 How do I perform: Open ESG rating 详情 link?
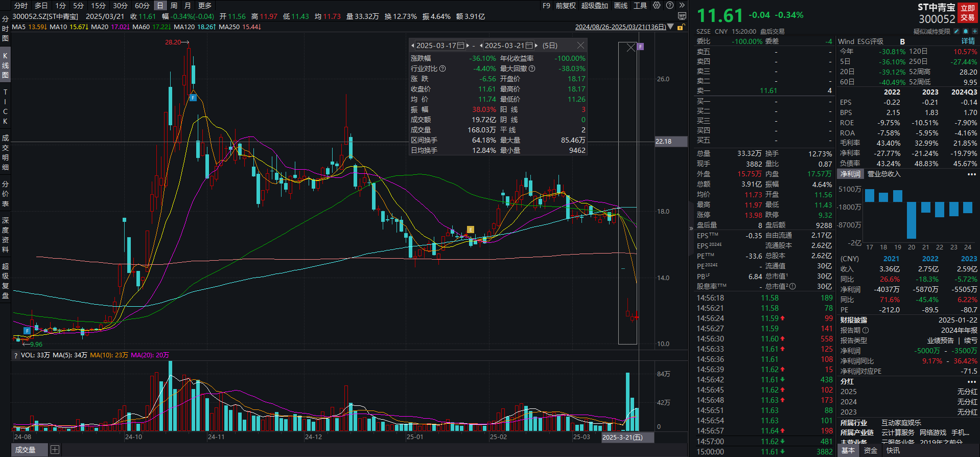coord(968,41)
